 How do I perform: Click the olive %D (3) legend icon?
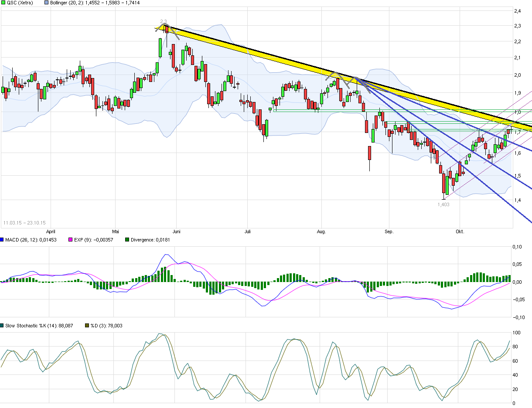point(86,325)
